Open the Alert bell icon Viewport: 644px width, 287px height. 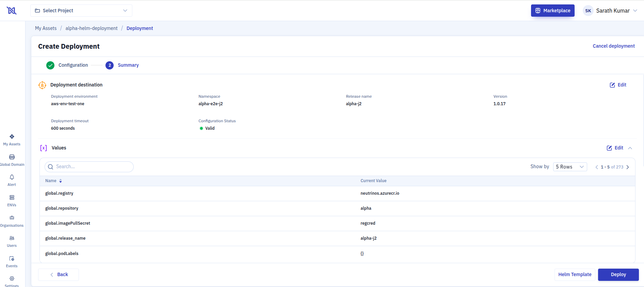(12, 177)
